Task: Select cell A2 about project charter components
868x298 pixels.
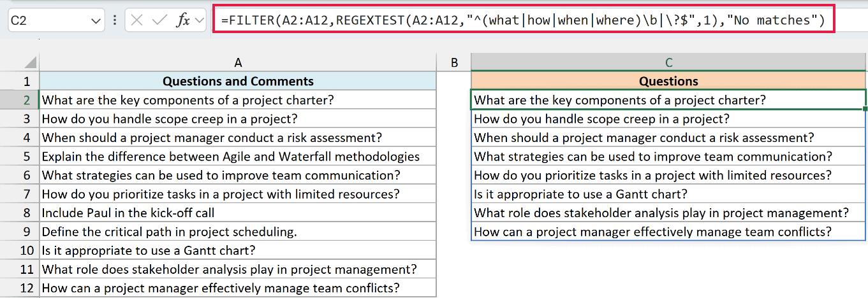Action: point(238,100)
